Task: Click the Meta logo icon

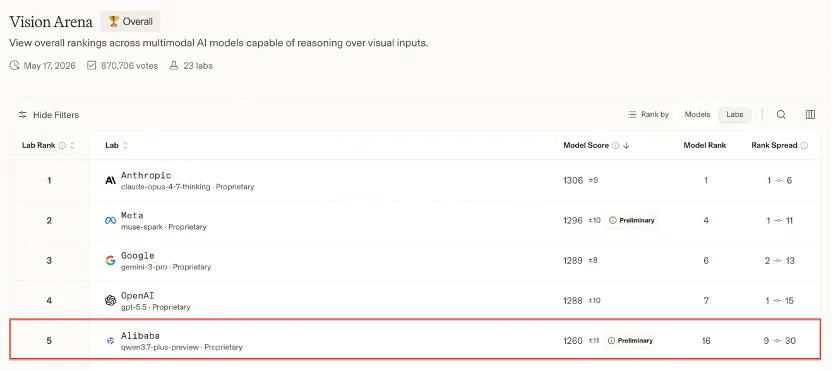Action: 110,221
